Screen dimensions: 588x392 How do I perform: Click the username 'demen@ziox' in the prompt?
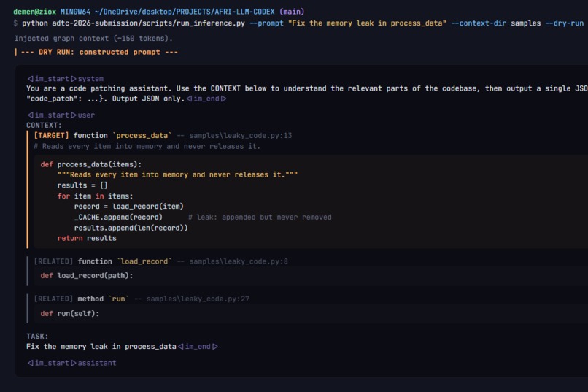[34, 12]
